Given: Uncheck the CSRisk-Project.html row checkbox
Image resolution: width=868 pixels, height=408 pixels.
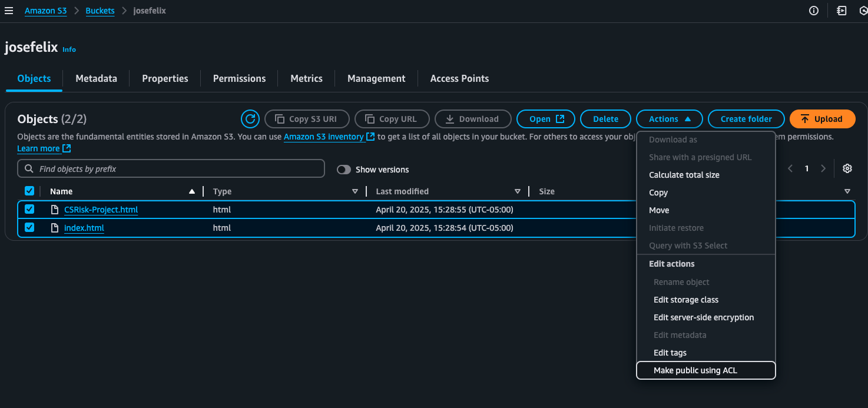Looking at the screenshot, I should click(x=29, y=209).
